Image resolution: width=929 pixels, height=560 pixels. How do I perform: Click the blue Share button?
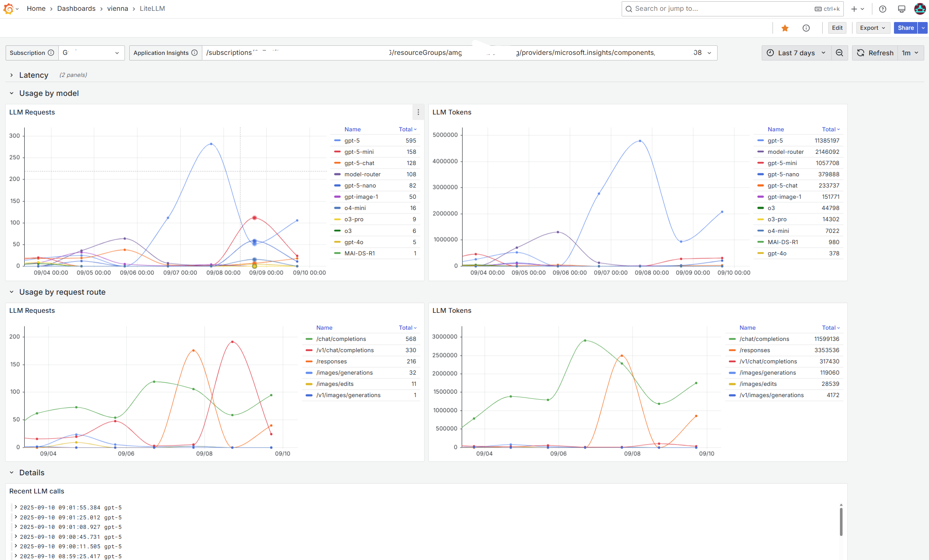point(905,28)
